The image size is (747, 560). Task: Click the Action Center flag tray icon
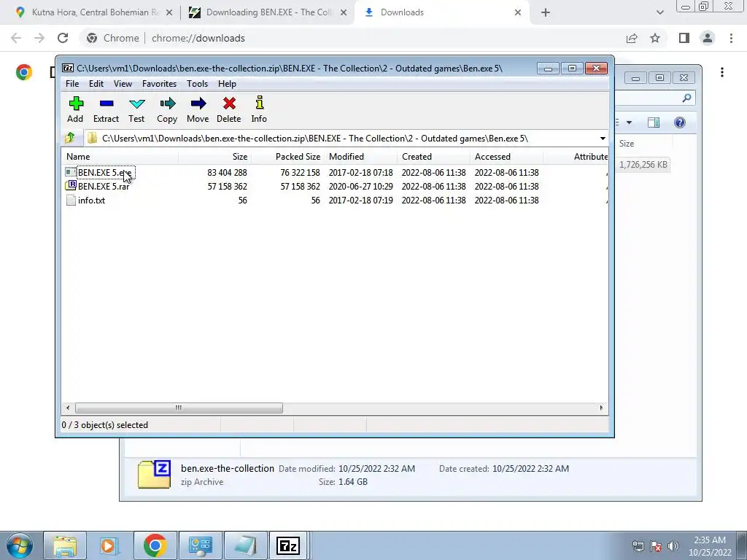(x=656, y=546)
